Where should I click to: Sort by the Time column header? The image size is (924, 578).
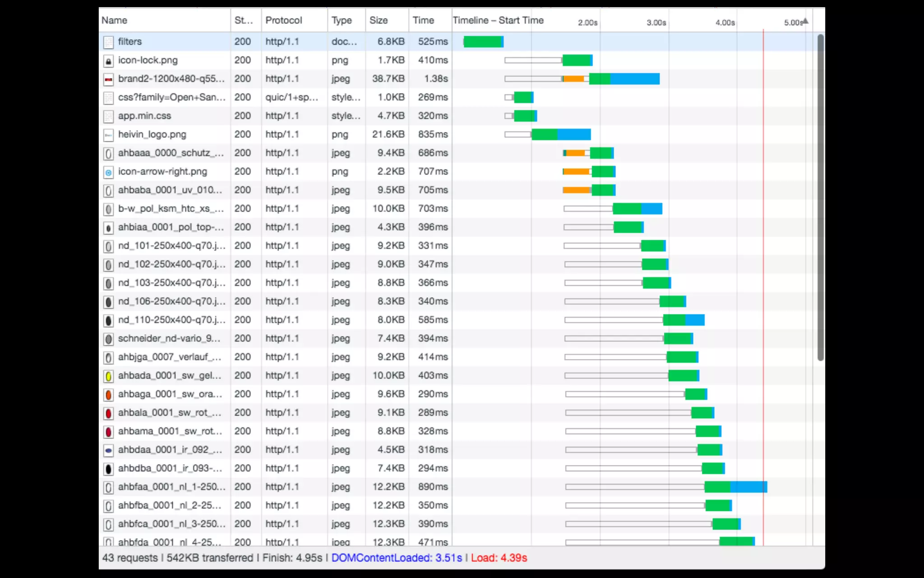pos(423,20)
